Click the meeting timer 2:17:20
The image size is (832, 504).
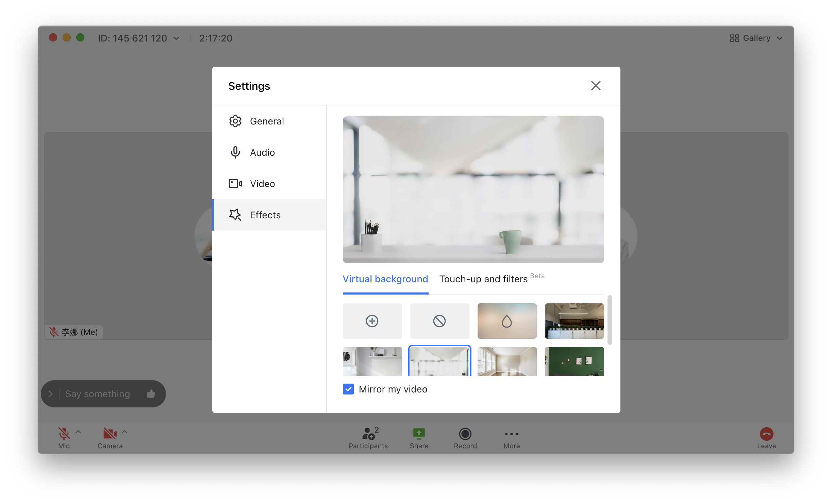(216, 38)
